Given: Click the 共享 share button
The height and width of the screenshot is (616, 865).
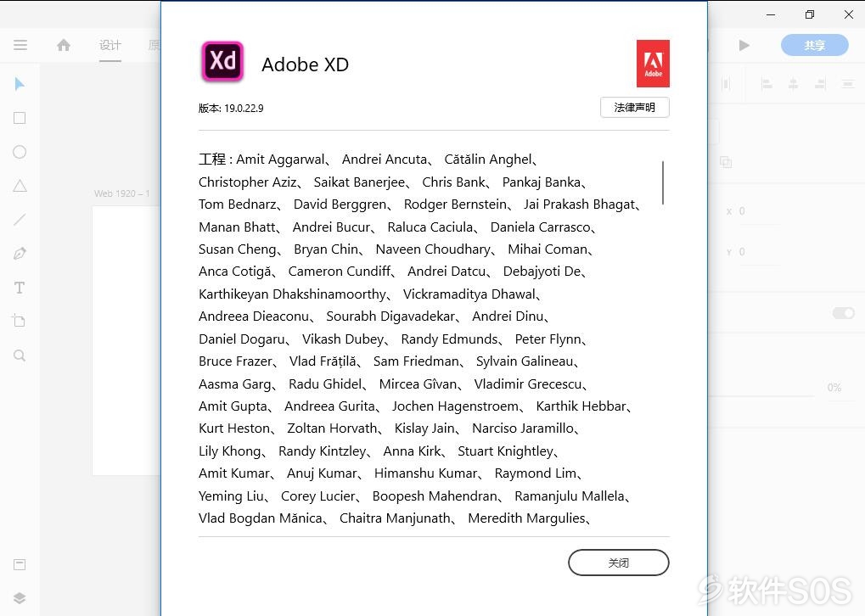Looking at the screenshot, I should [815, 45].
